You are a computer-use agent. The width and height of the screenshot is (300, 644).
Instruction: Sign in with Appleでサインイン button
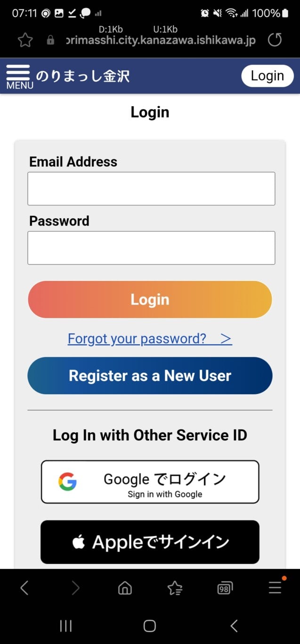tap(150, 542)
